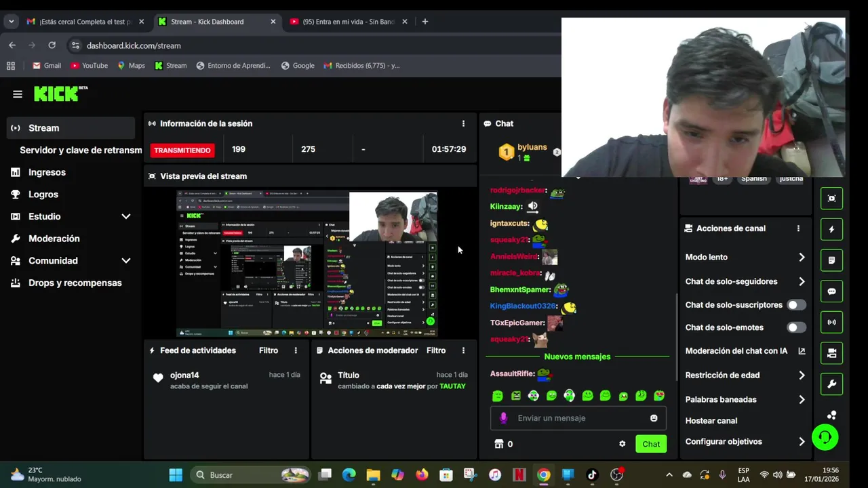Open moderator actions three-dot menu
868x488 pixels.
[463, 350]
